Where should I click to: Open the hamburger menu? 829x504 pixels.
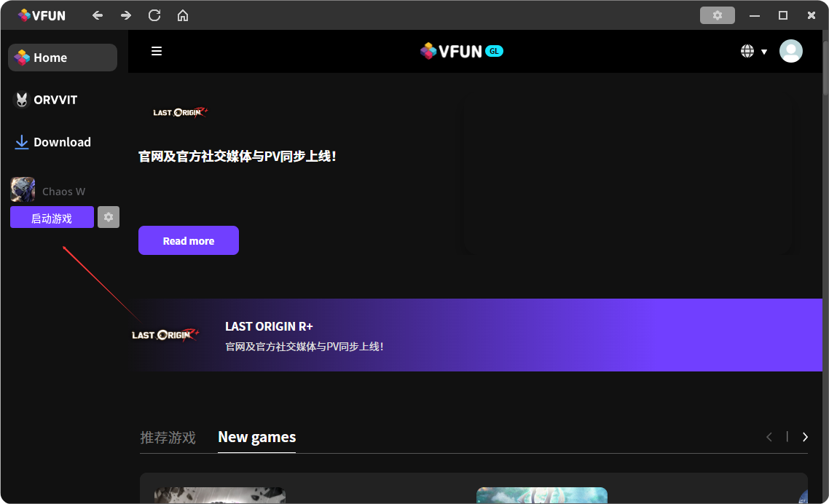(x=157, y=51)
